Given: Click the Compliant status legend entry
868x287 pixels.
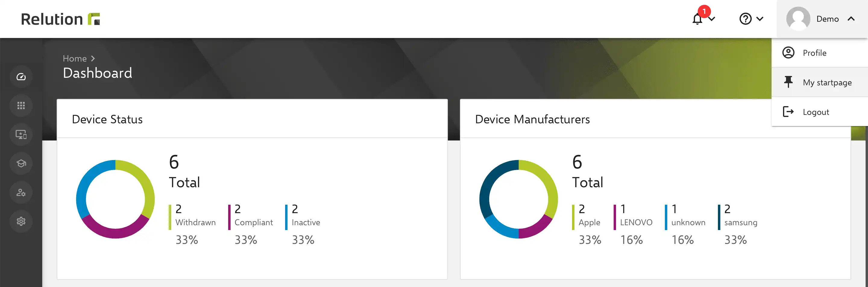Looking at the screenshot, I should point(250,224).
